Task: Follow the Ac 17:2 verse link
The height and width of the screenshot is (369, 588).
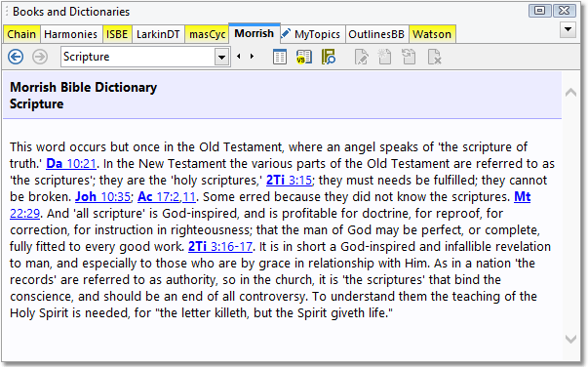Action: coord(159,196)
